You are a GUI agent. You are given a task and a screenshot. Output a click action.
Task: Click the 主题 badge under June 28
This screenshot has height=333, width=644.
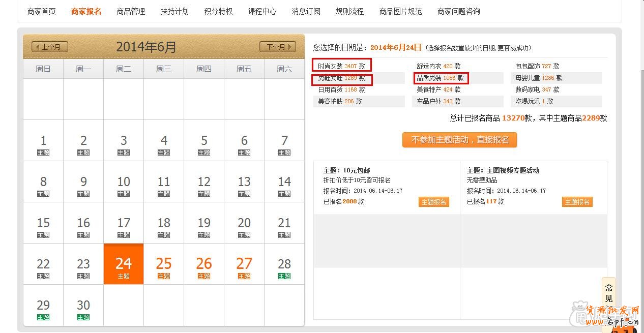pyautogui.click(x=284, y=276)
